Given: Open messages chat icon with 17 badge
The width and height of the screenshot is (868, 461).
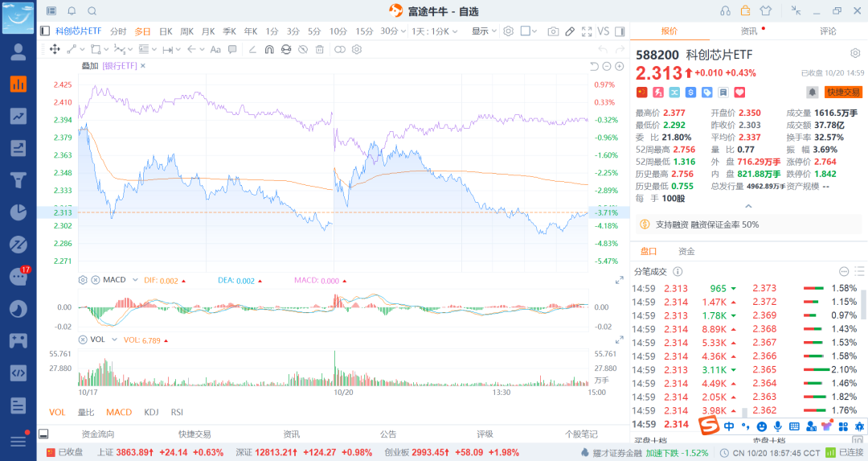Looking at the screenshot, I should pyautogui.click(x=18, y=276).
